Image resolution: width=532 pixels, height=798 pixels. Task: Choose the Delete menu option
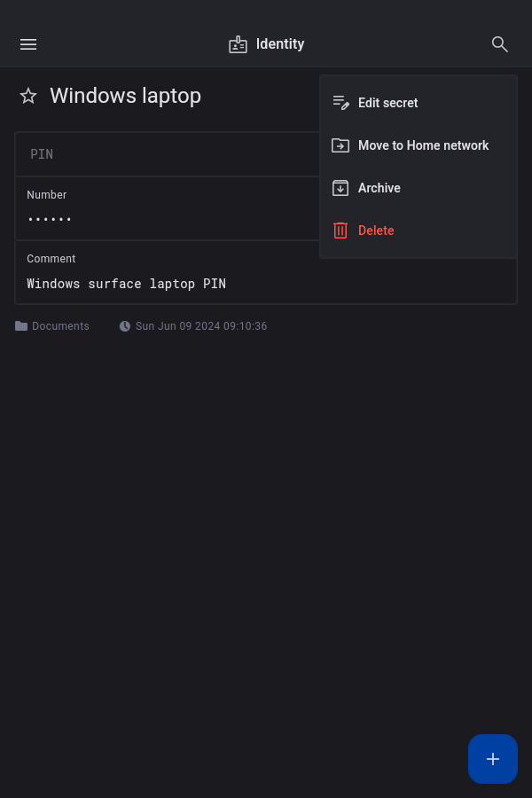pos(376,231)
